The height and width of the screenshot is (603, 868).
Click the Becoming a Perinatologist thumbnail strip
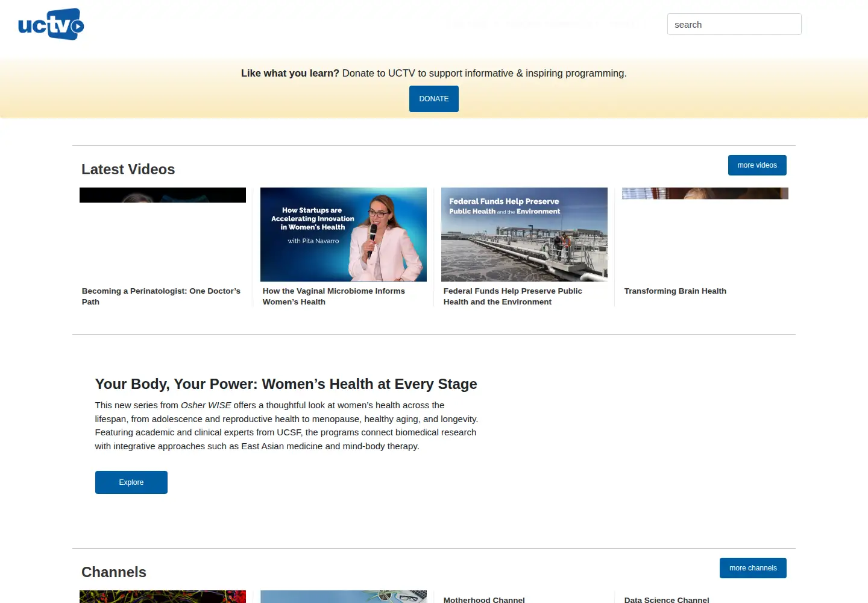pos(163,195)
